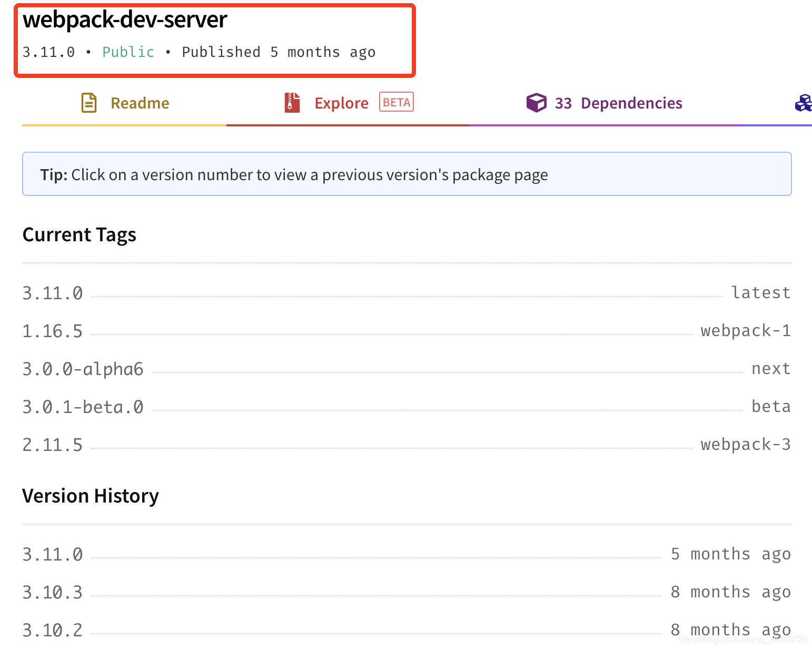
Task: Click the 'webpack-3' tag label
Action: click(746, 445)
